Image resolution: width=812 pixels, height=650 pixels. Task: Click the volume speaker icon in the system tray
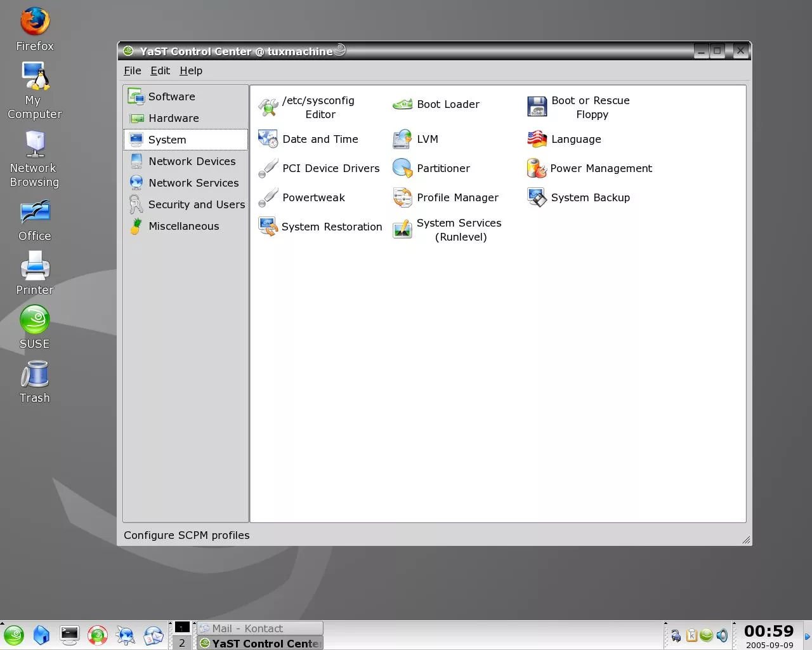click(x=722, y=635)
